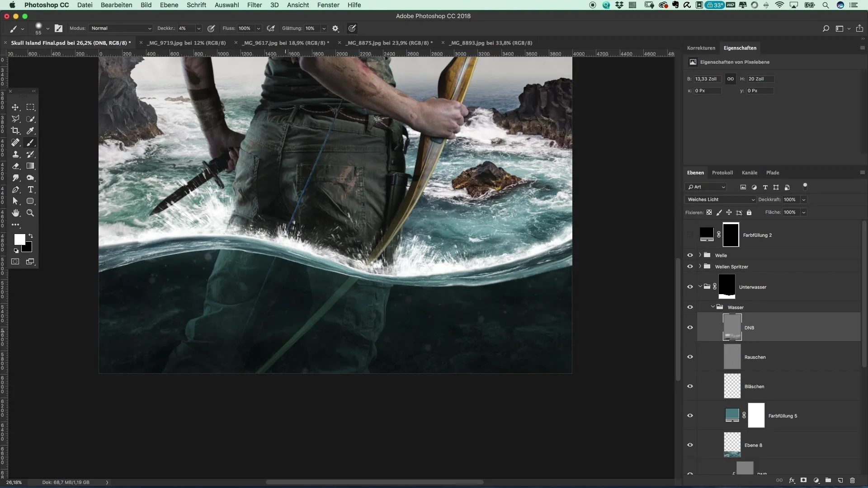Click the foreground color swatch
This screenshot has width=868, height=488.
pyautogui.click(x=19, y=239)
